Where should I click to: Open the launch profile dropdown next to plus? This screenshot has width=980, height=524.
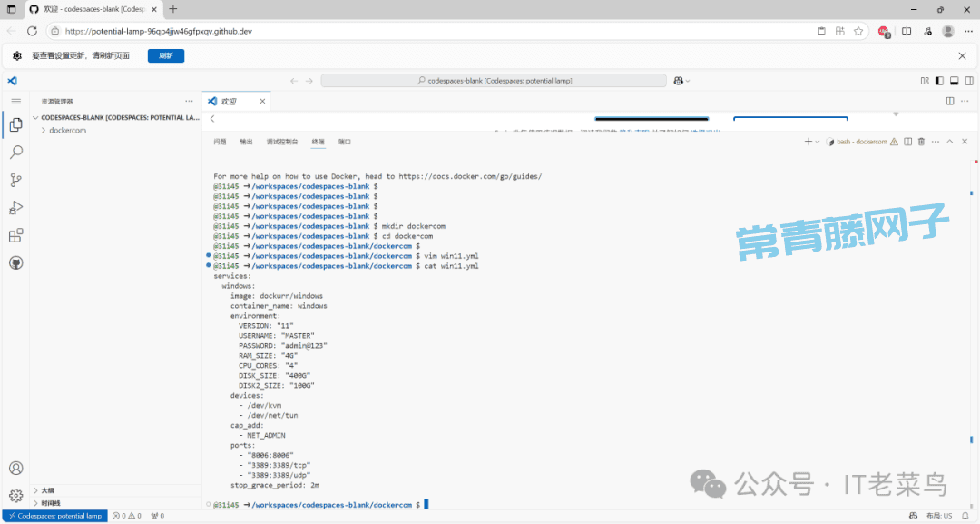tap(818, 142)
